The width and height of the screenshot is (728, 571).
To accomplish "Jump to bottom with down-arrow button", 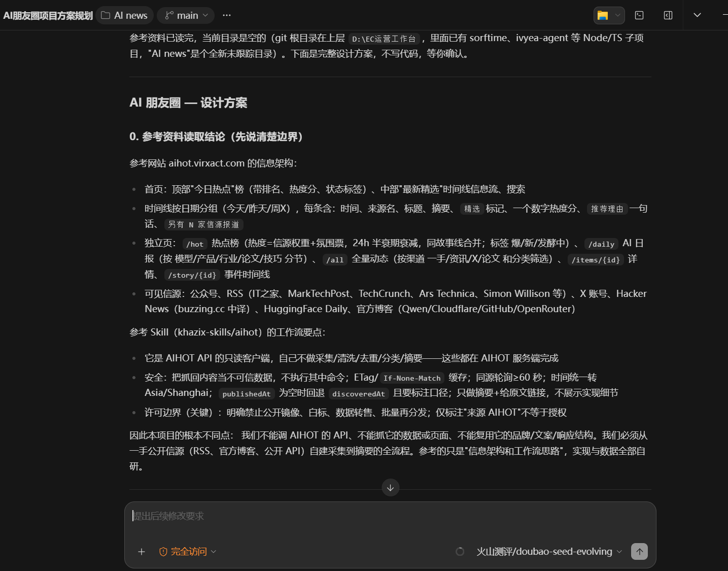I will pos(391,488).
